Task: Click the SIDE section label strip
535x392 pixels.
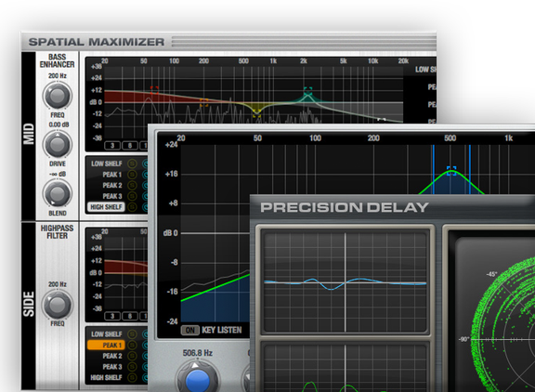Action: (29, 306)
